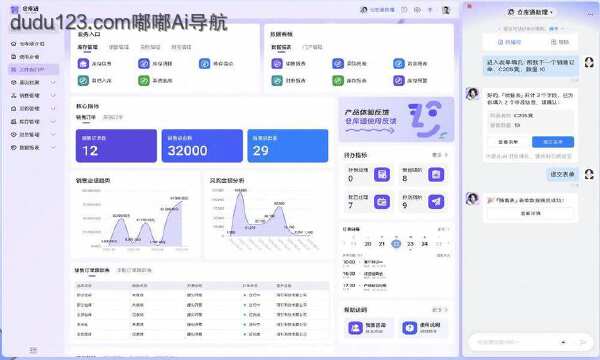Screen dimensions: 600x360
Task: Expand the 数据报表 sidebar menu
Action: point(34,147)
